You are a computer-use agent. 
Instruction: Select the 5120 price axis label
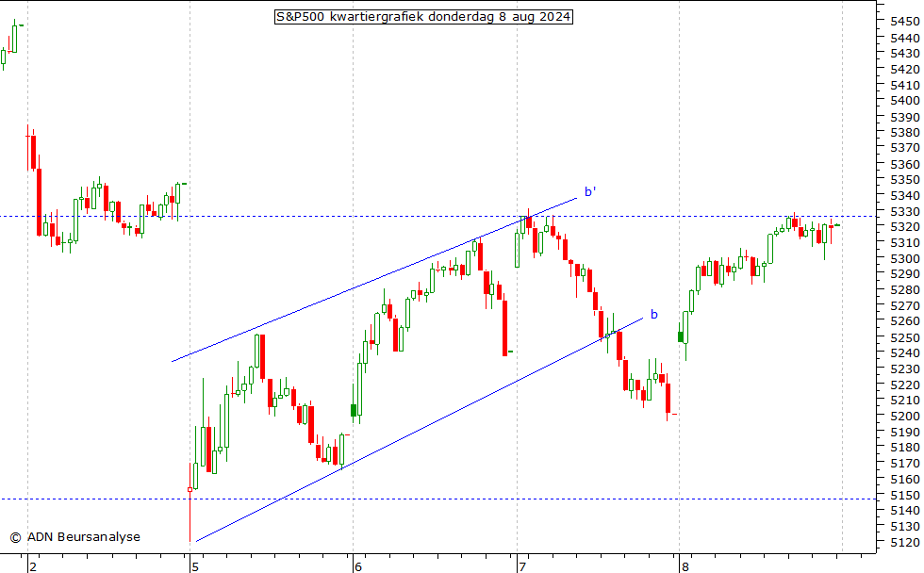pyautogui.click(x=904, y=543)
